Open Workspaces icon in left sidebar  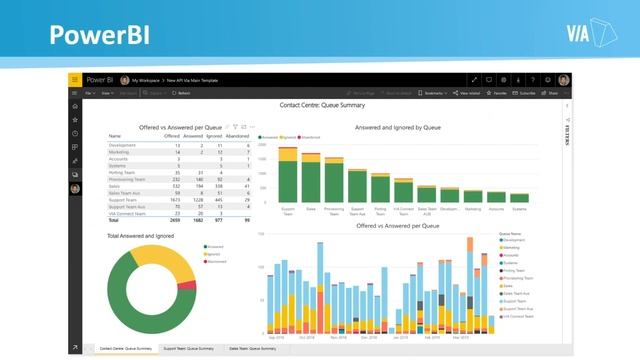(75, 175)
